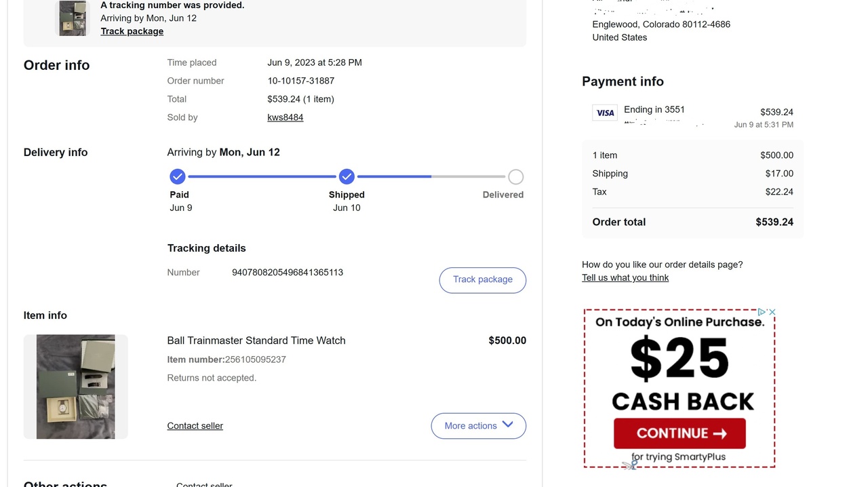The image size is (868, 487).
Task: Click the Ball Trainmaster Standard Time Watch title
Action: 256,340
